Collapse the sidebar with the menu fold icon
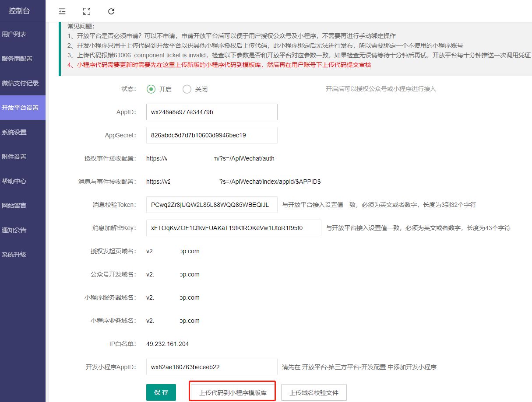This screenshot has width=532, height=402. (x=62, y=11)
